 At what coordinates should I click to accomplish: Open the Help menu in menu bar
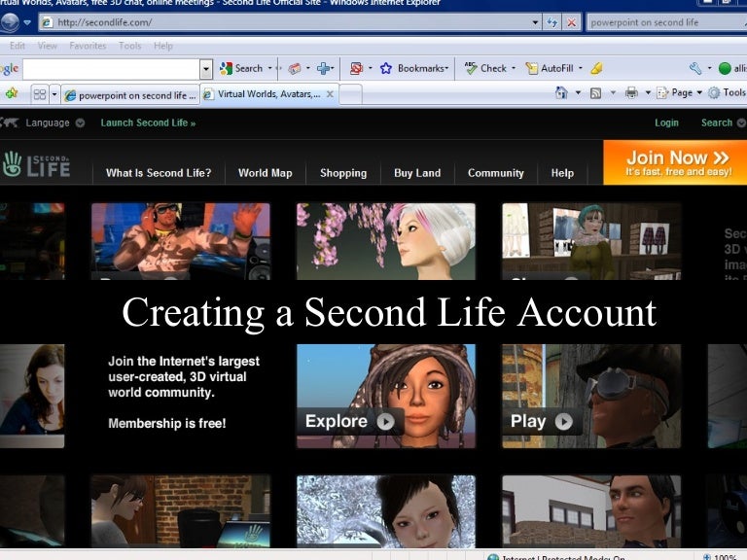163,46
